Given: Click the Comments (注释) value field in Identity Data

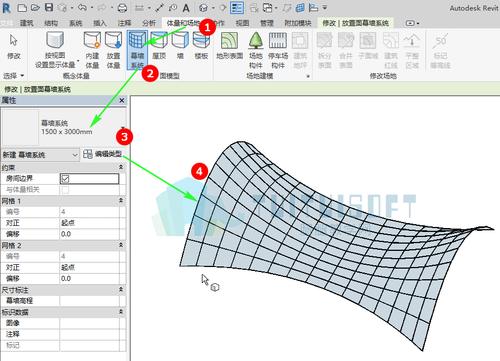Looking at the screenshot, I should coord(89,334).
